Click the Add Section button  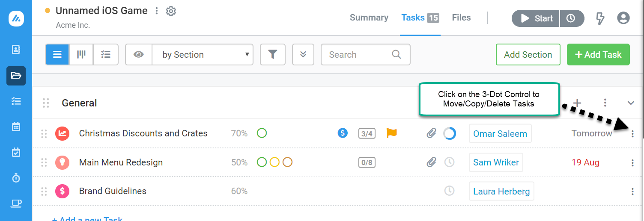(x=528, y=54)
